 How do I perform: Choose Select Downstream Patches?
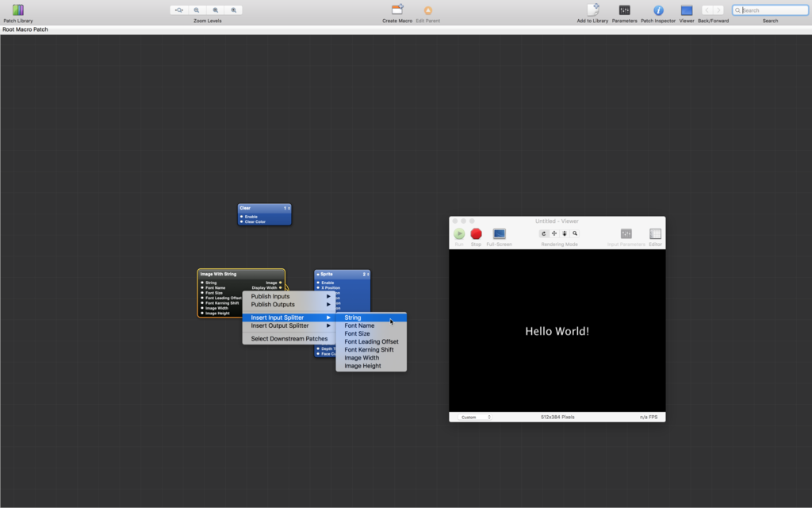tap(289, 338)
